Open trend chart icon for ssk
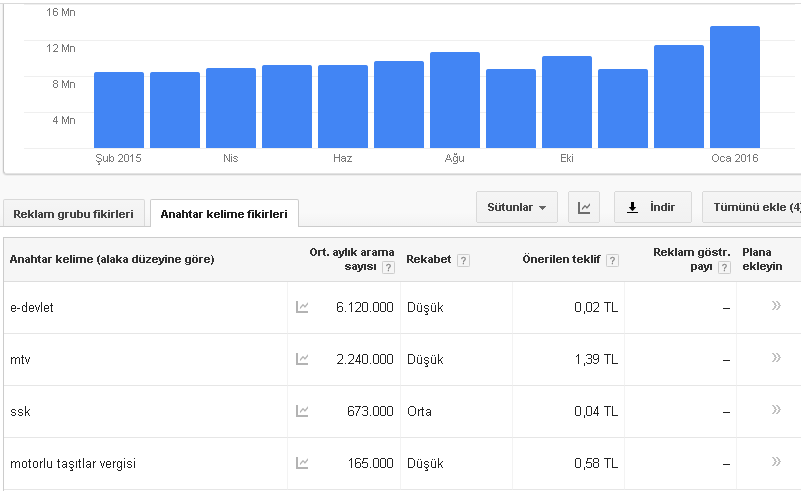The width and height of the screenshot is (801, 491). (302, 411)
